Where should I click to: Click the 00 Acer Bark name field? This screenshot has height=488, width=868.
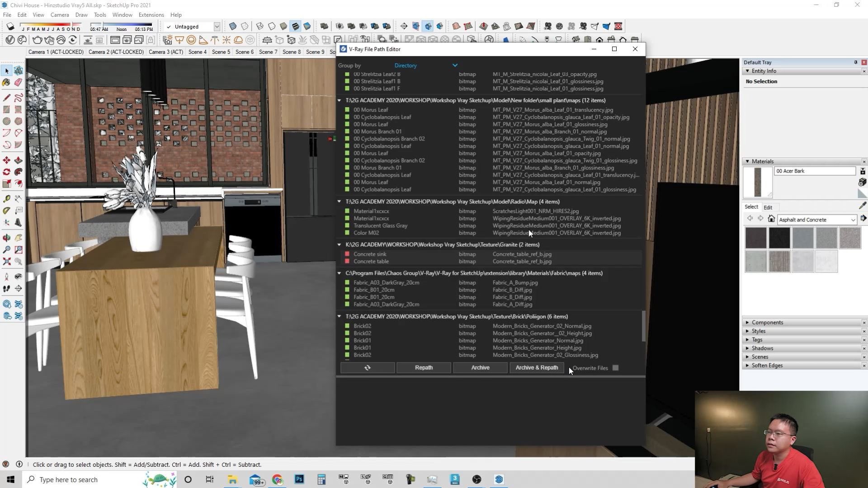coord(815,171)
